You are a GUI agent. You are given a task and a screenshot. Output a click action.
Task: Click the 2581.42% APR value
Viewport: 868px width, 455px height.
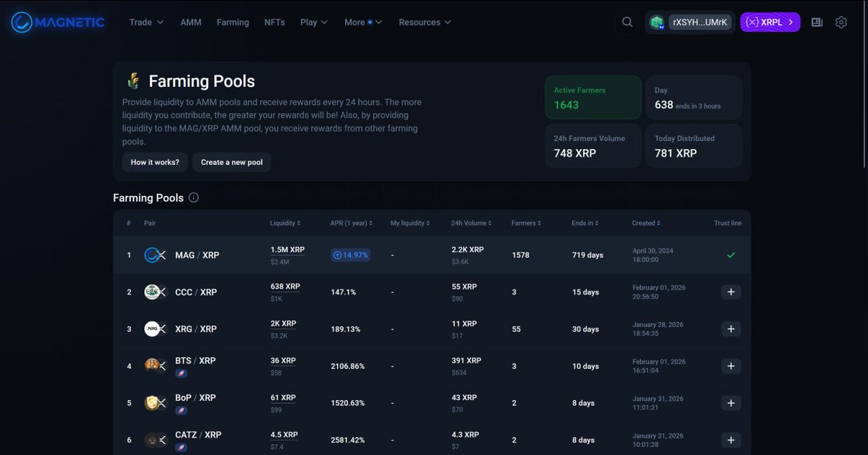point(348,440)
